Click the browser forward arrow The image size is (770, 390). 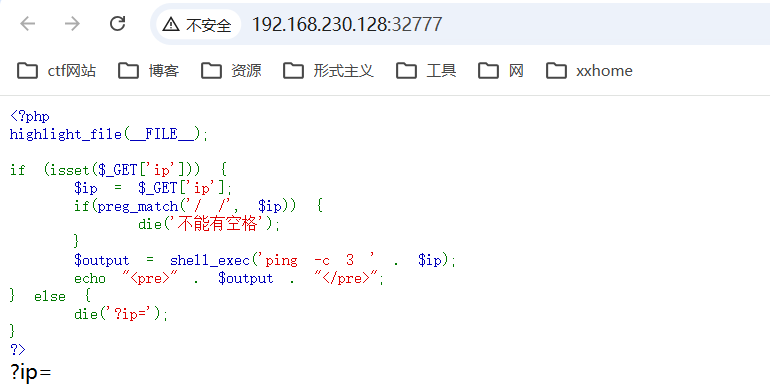click(x=72, y=24)
